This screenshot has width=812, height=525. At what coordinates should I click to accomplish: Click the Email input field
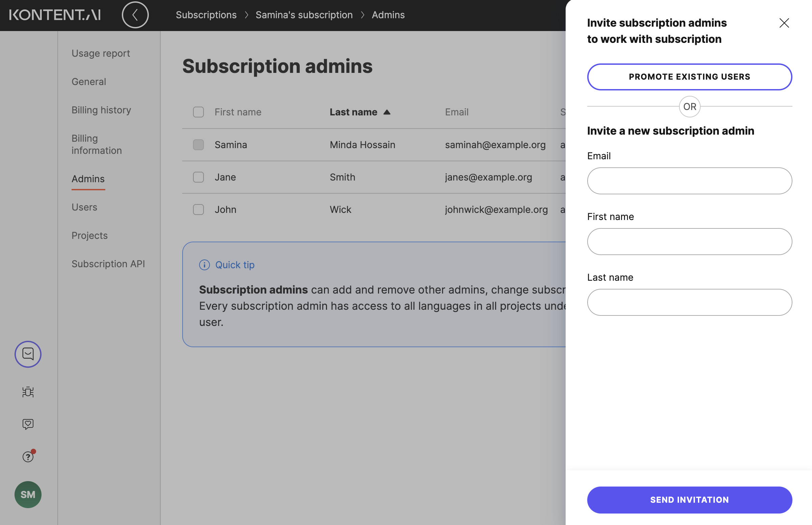[x=689, y=181]
